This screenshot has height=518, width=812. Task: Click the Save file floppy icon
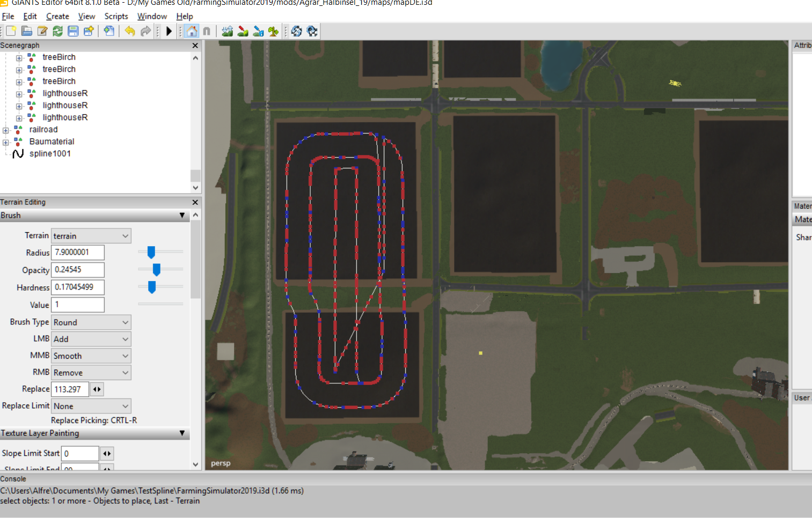click(73, 31)
